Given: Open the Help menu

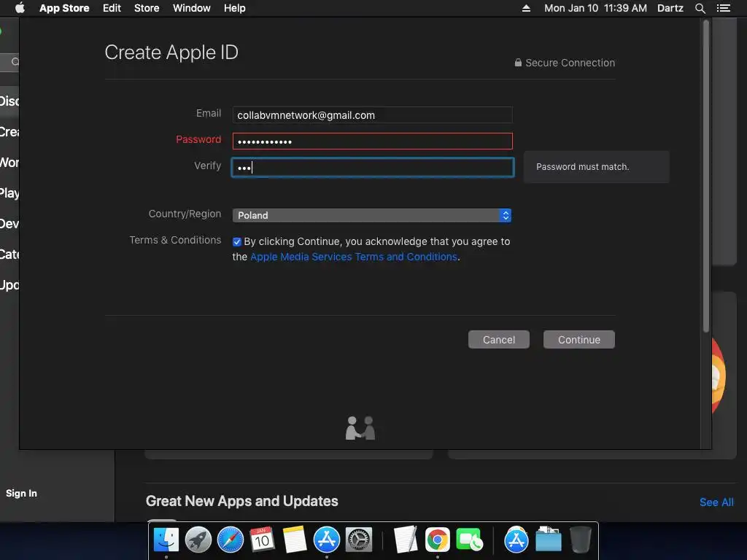Looking at the screenshot, I should (x=235, y=8).
